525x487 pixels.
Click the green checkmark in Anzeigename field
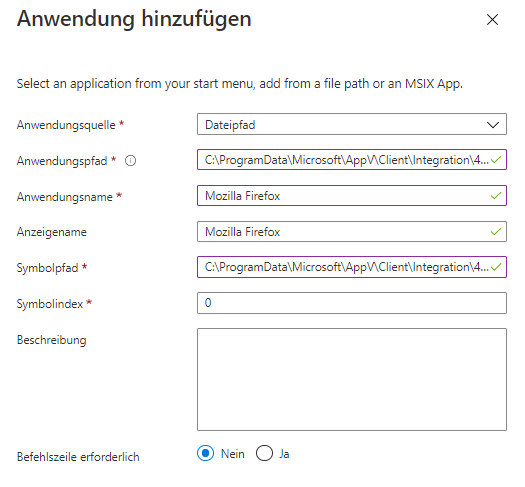pos(496,232)
